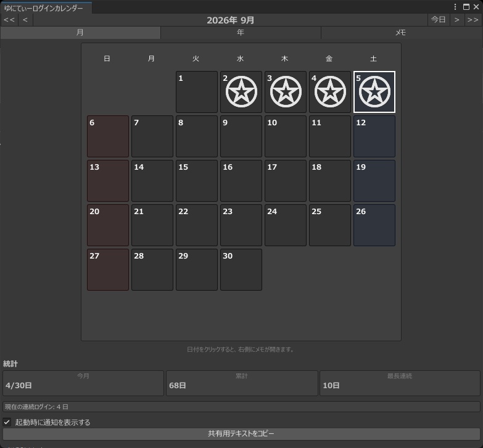Jump forward a year with double arrow

click(473, 20)
